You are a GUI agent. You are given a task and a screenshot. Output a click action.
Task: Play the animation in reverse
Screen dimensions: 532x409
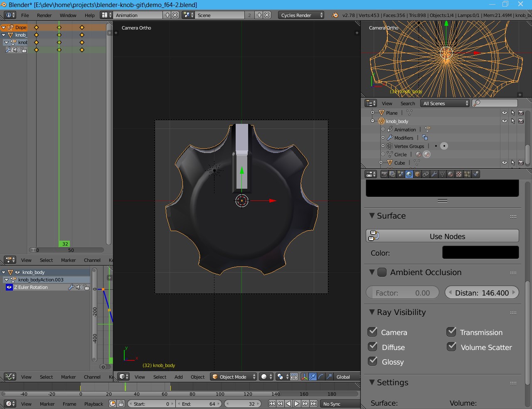288,404
